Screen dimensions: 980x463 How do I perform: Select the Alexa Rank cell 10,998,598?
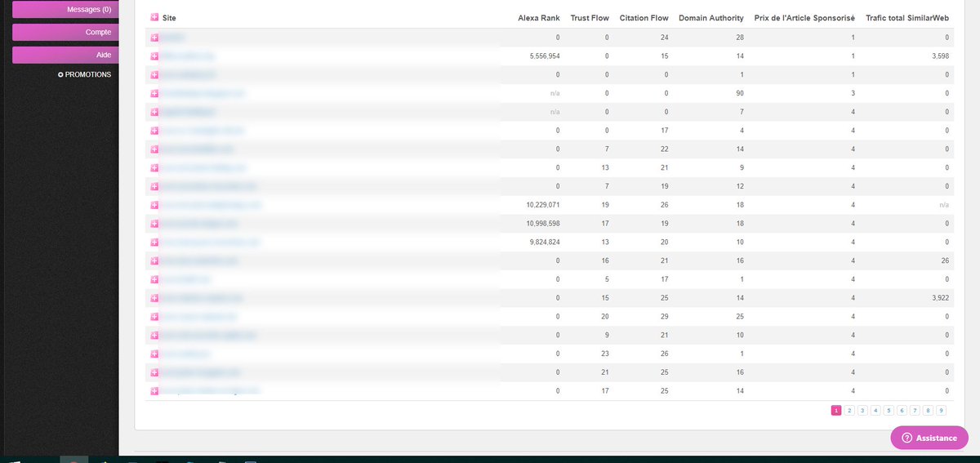(543, 224)
